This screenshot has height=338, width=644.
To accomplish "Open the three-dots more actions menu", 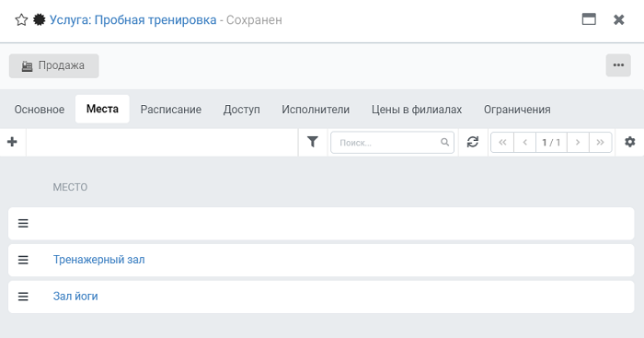I will click(618, 65).
